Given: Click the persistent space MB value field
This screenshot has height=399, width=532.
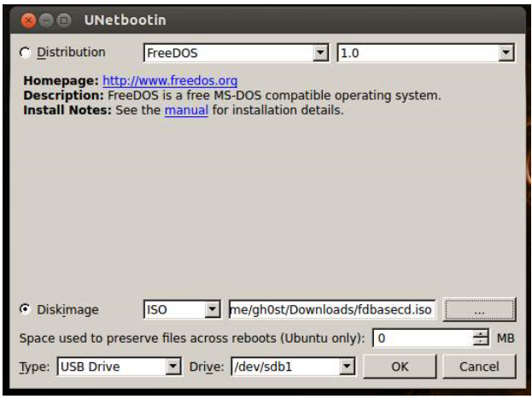Looking at the screenshot, I should pyautogui.click(x=423, y=337).
